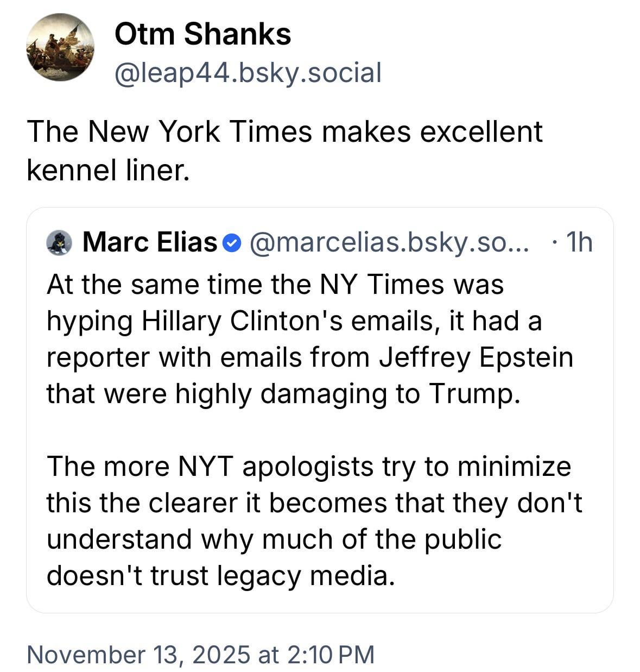640x672 pixels.
Task: Click the Otm Shanks display name
Action: pos(202,34)
